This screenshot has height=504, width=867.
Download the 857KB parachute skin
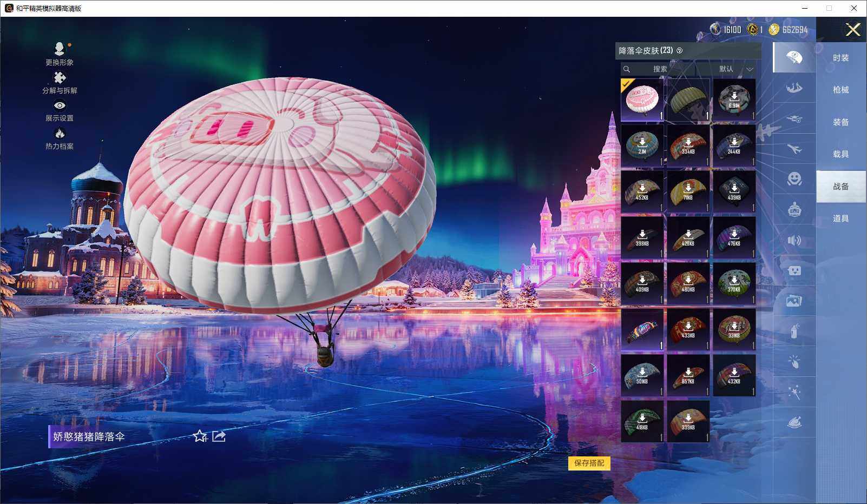[x=688, y=376]
